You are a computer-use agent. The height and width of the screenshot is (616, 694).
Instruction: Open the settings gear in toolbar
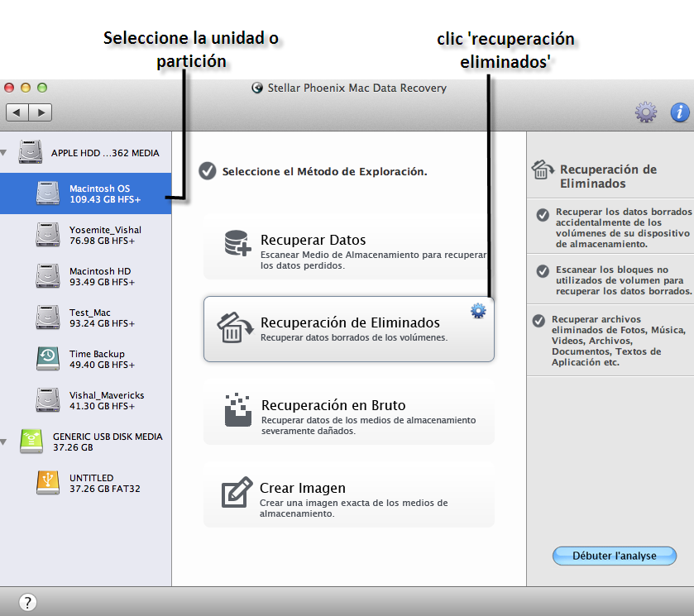(646, 112)
